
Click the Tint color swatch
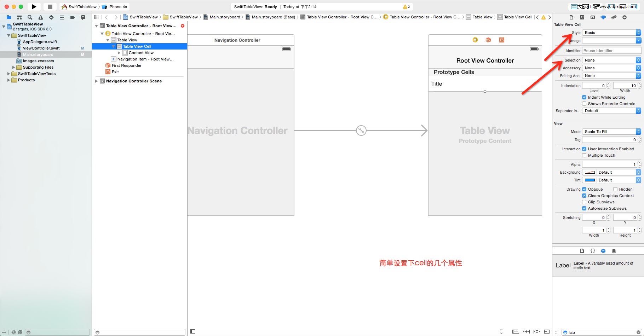[590, 180]
